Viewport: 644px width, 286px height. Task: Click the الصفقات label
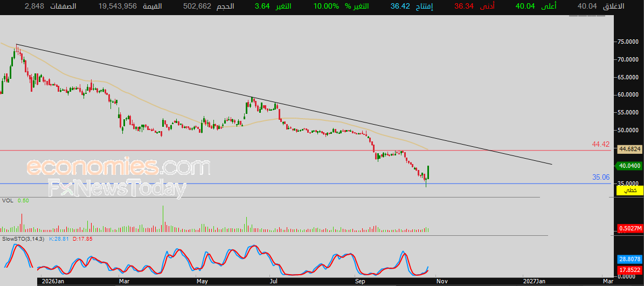pos(64,6)
